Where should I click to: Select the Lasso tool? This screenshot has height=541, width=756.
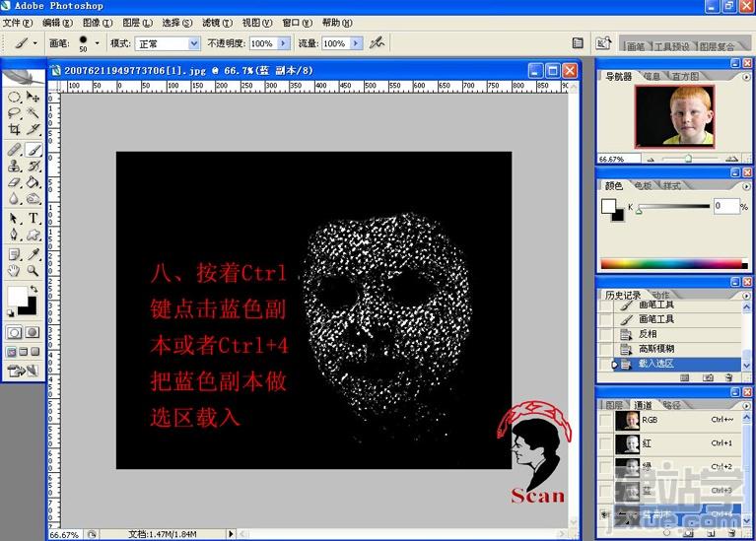(15, 113)
